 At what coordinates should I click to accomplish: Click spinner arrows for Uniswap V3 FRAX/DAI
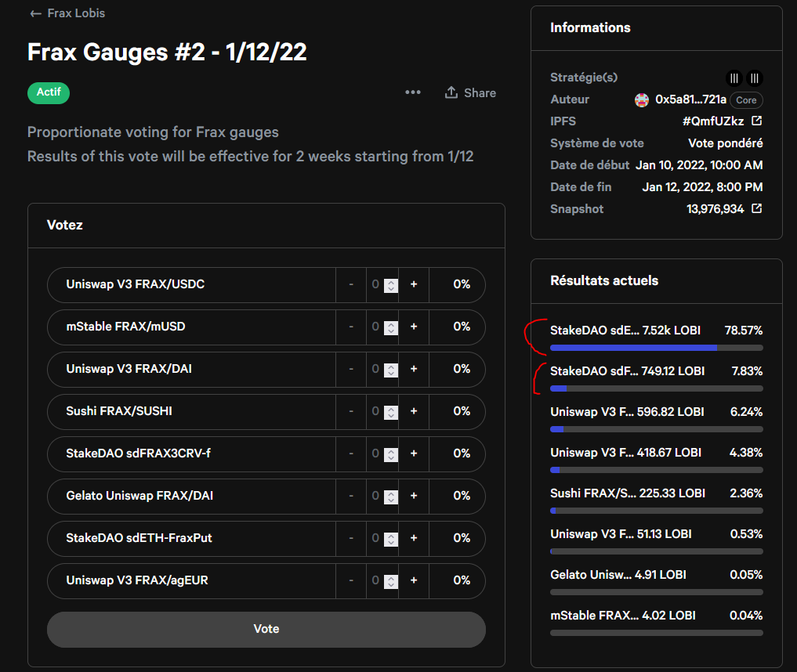(391, 370)
